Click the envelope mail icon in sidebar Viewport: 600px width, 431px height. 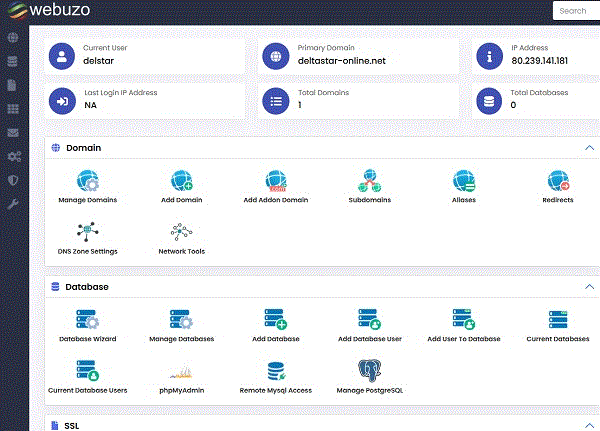[x=13, y=133]
